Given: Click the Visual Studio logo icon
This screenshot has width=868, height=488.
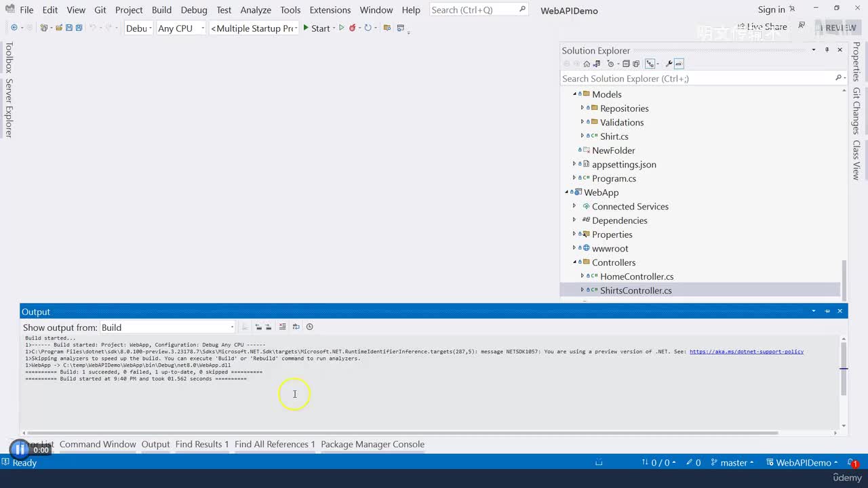Looking at the screenshot, I should 9,9.
